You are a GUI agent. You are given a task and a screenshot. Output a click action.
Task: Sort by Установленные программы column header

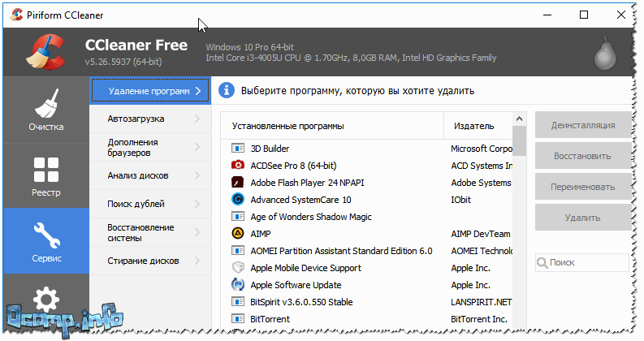click(332, 126)
